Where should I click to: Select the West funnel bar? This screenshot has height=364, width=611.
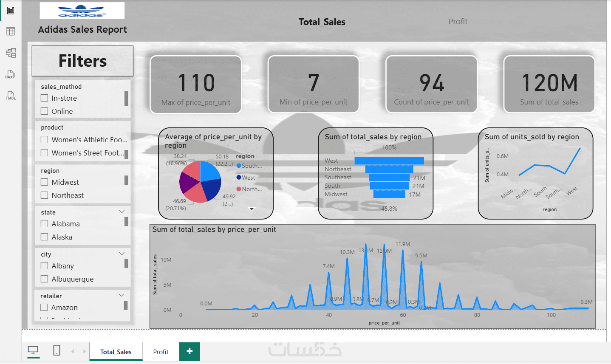point(389,161)
